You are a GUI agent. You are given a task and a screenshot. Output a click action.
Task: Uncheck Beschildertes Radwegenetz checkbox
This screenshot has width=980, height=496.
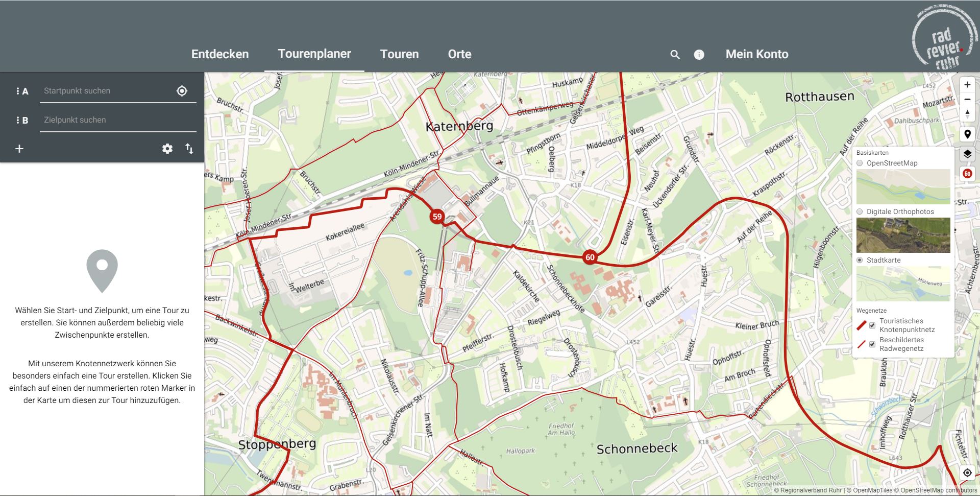(872, 344)
